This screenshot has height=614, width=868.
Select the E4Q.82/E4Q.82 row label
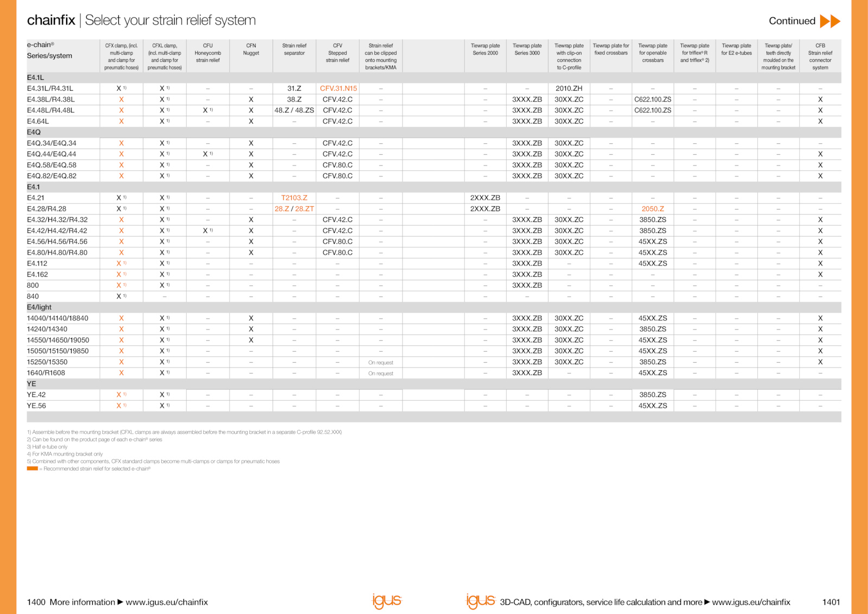pos(52,176)
